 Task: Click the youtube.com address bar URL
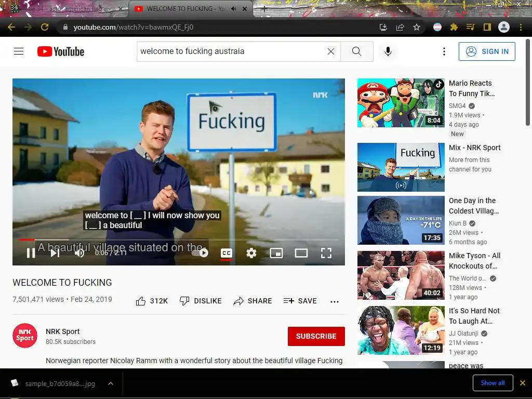[x=134, y=27]
